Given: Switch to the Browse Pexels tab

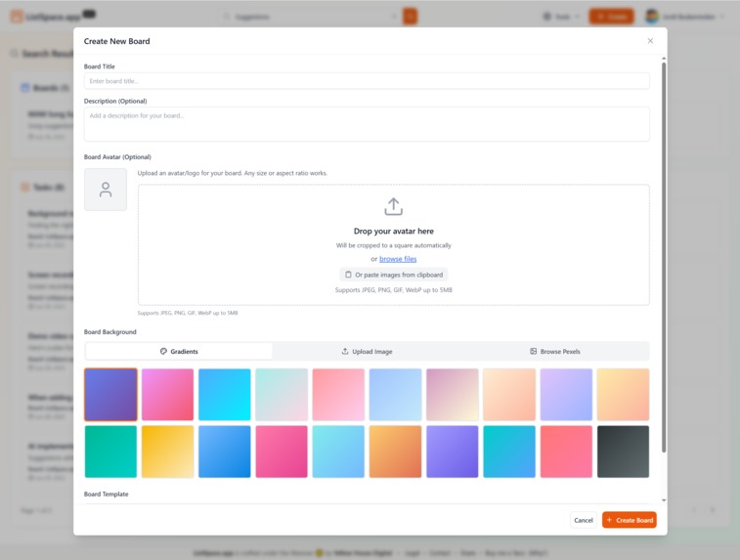Looking at the screenshot, I should (554, 352).
